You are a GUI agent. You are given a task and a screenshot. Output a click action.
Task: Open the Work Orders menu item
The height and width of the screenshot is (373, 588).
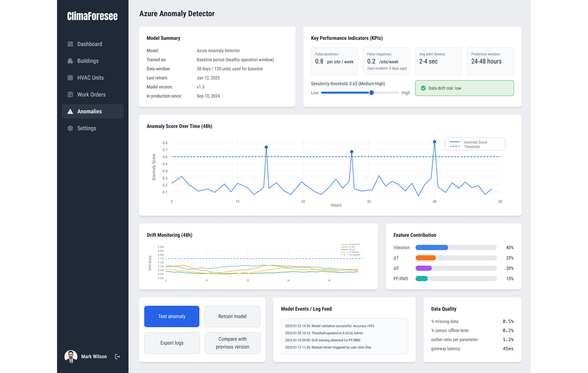tap(91, 94)
